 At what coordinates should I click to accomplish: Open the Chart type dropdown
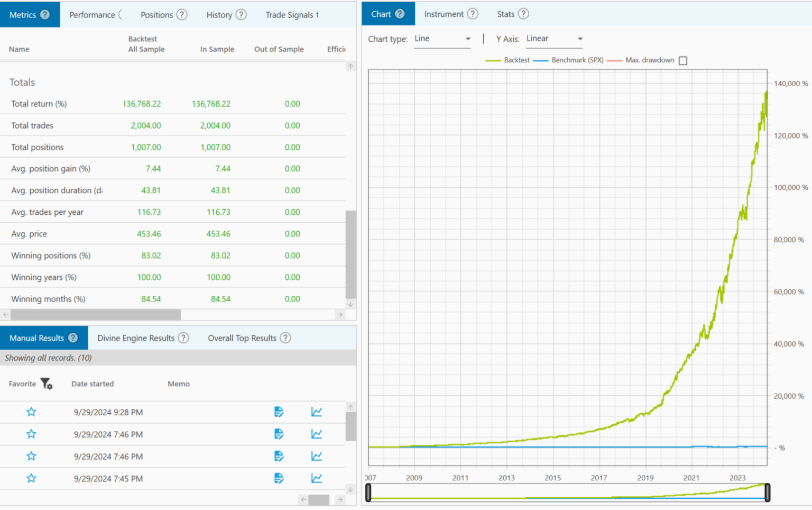click(x=467, y=39)
